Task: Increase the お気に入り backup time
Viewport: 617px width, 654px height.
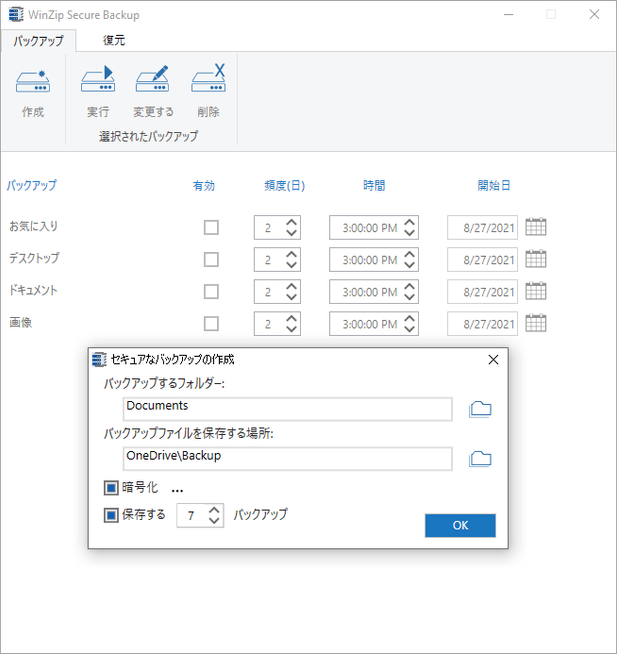Action: point(409,222)
